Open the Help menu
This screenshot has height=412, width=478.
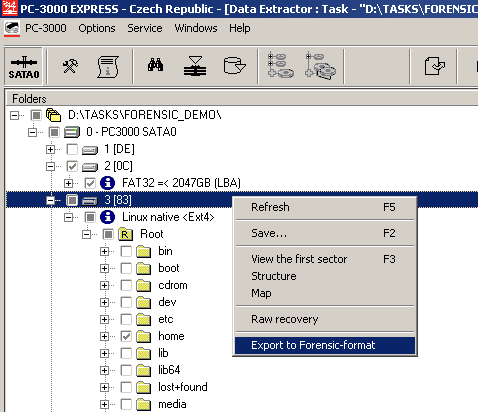pos(239,28)
